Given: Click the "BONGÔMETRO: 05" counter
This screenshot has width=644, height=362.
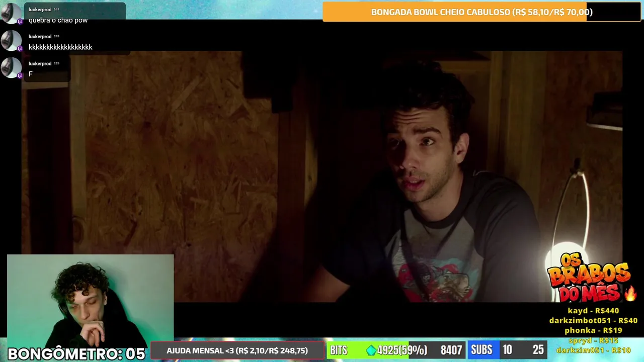Looking at the screenshot, I should pyautogui.click(x=76, y=354).
